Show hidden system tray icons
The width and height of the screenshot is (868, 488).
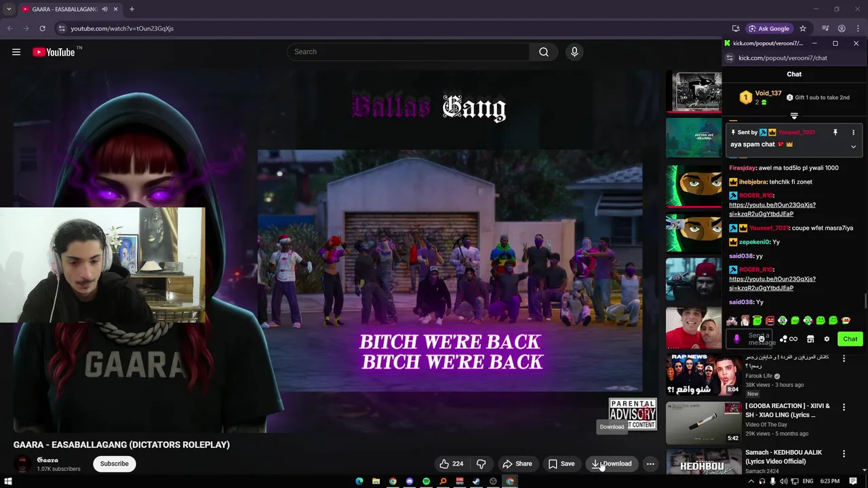coord(751,481)
